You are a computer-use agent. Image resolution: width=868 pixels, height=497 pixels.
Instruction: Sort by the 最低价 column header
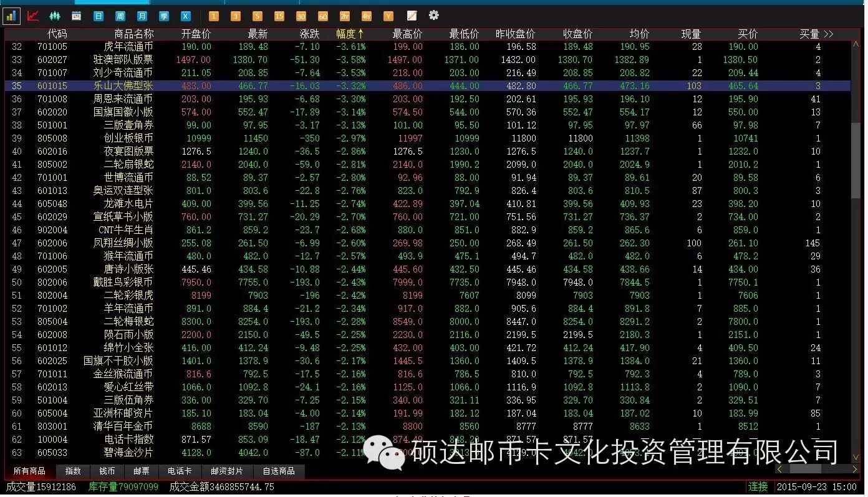click(x=464, y=34)
